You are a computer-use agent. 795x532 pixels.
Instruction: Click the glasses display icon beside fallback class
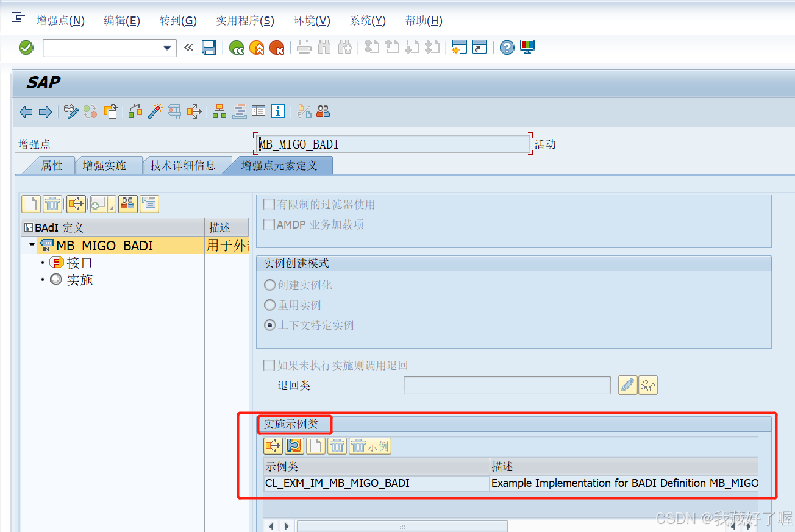[x=648, y=385]
